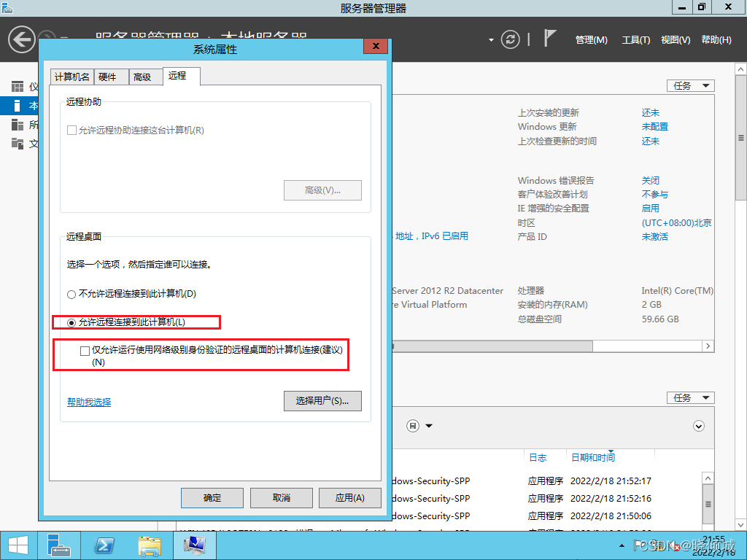Confirm with the 确定 button
747x560 pixels.
coord(212,498)
